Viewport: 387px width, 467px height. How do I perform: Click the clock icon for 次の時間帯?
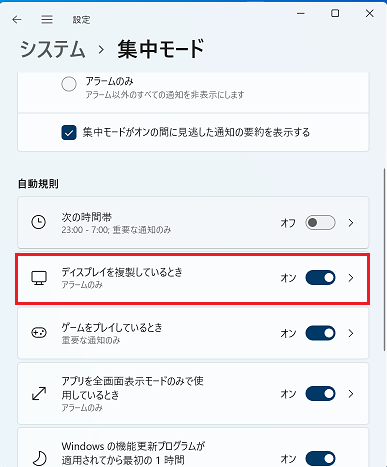(x=39, y=222)
